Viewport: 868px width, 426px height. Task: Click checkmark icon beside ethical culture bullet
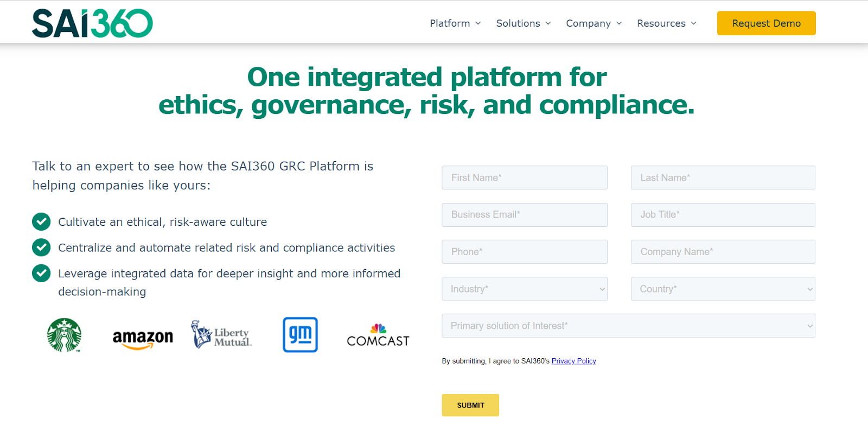[x=41, y=222]
